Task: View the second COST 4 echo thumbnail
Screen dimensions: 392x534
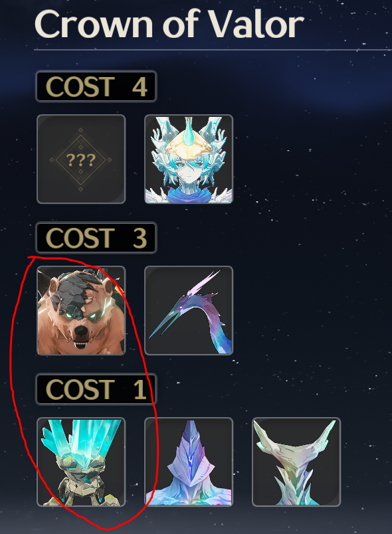Action: pyautogui.click(x=189, y=159)
